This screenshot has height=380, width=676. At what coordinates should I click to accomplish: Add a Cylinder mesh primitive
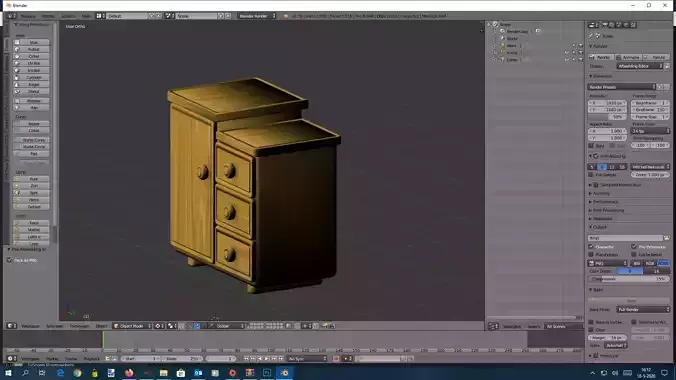[x=31, y=78]
